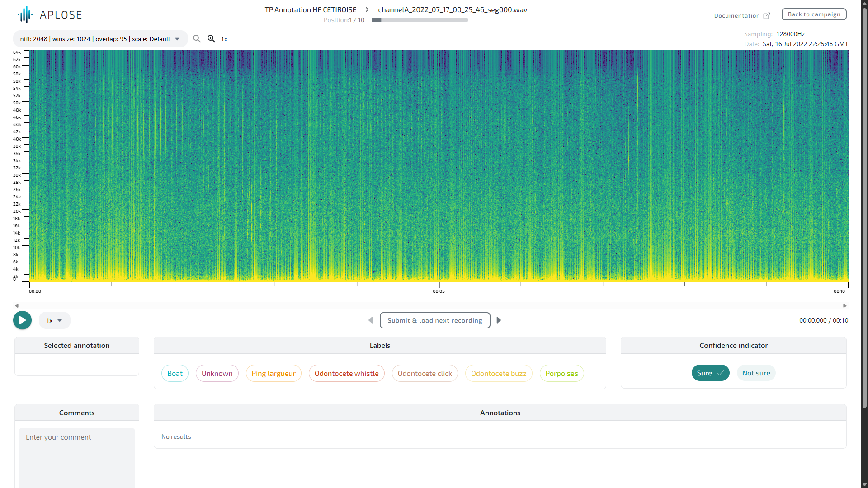Go to next recording arrow

tap(499, 320)
